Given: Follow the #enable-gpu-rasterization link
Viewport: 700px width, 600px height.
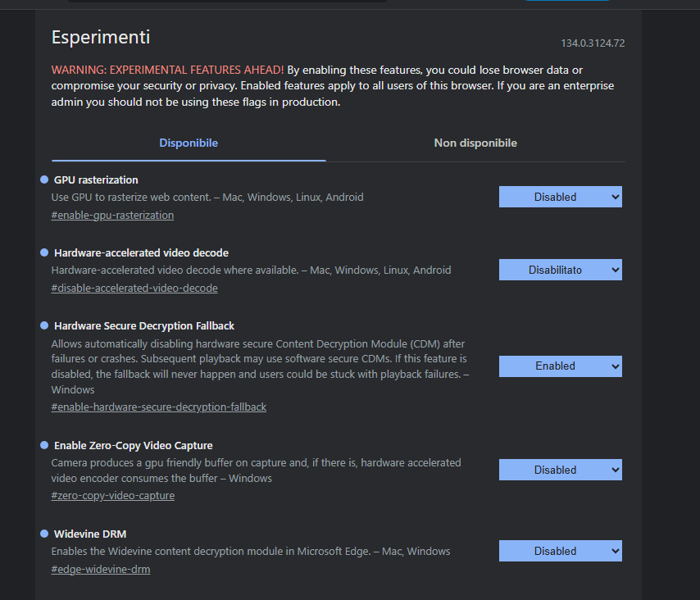Looking at the screenshot, I should [x=112, y=216].
